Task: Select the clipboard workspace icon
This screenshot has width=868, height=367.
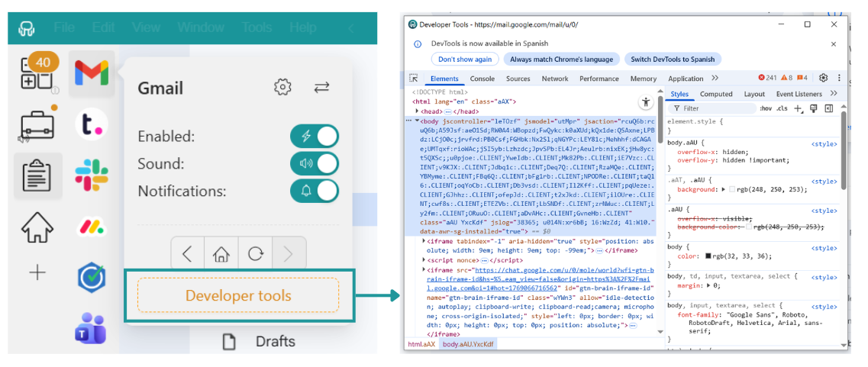Action: point(37,176)
